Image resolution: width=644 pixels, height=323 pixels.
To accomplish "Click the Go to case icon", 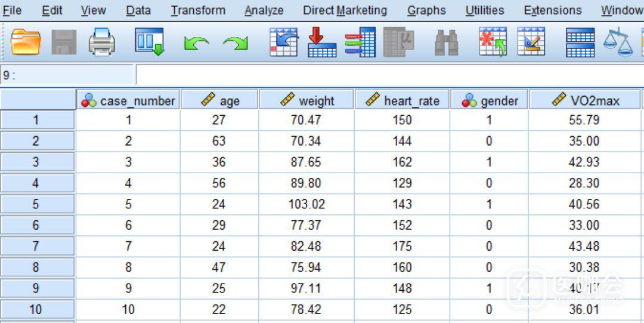I will click(x=283, y=42).
